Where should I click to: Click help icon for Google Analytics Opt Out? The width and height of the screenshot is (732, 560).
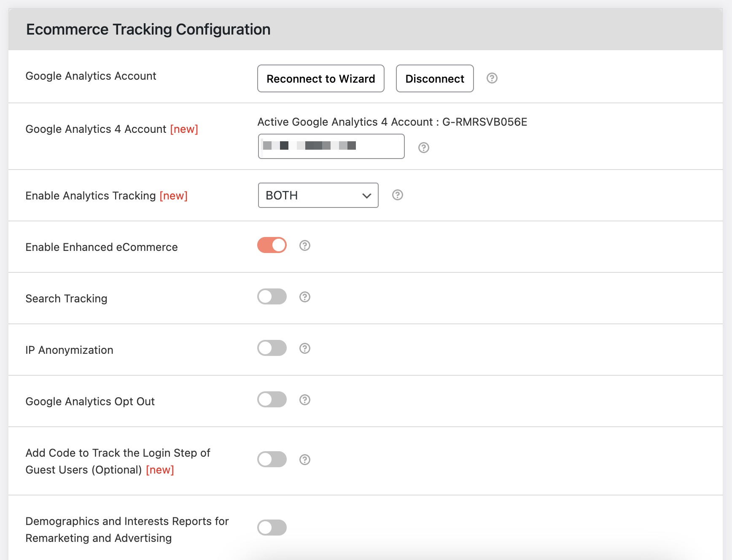coord(304,400)
